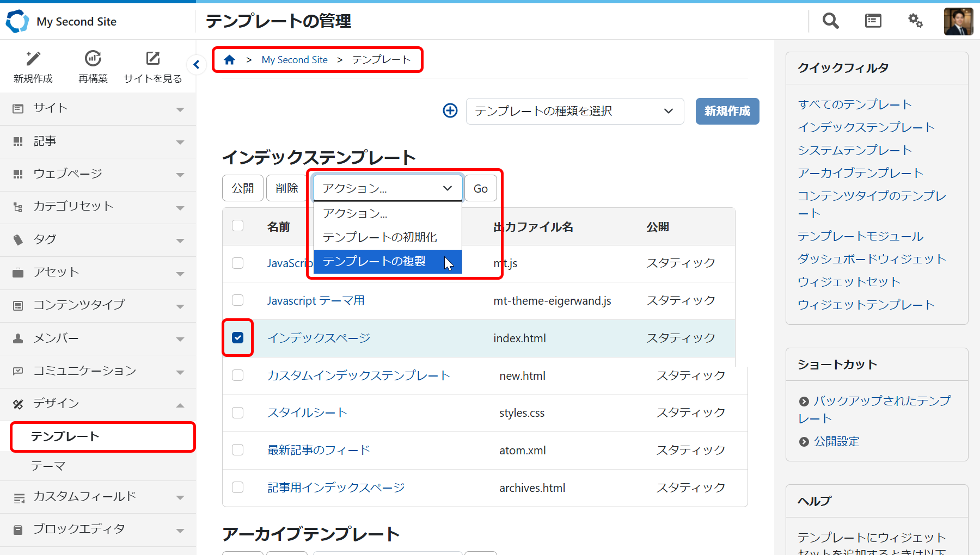Collapse sidebar with the left chevron button
The width and height of the screenshot is (980, 555).
196,65
